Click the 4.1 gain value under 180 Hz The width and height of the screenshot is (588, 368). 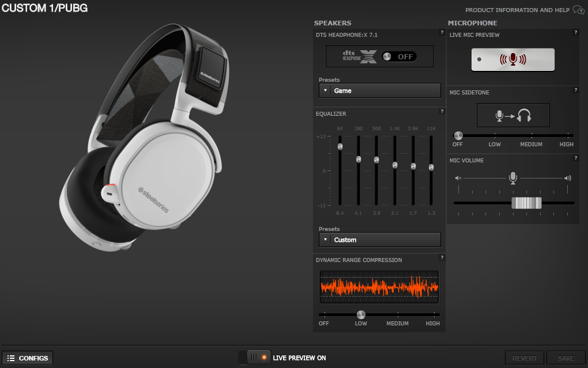pyautogui.click(x=359, y=213)
